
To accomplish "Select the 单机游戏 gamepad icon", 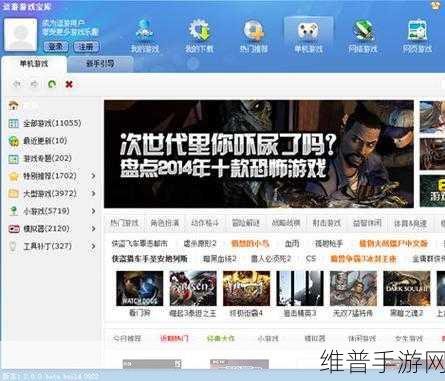I will (308, 31).
